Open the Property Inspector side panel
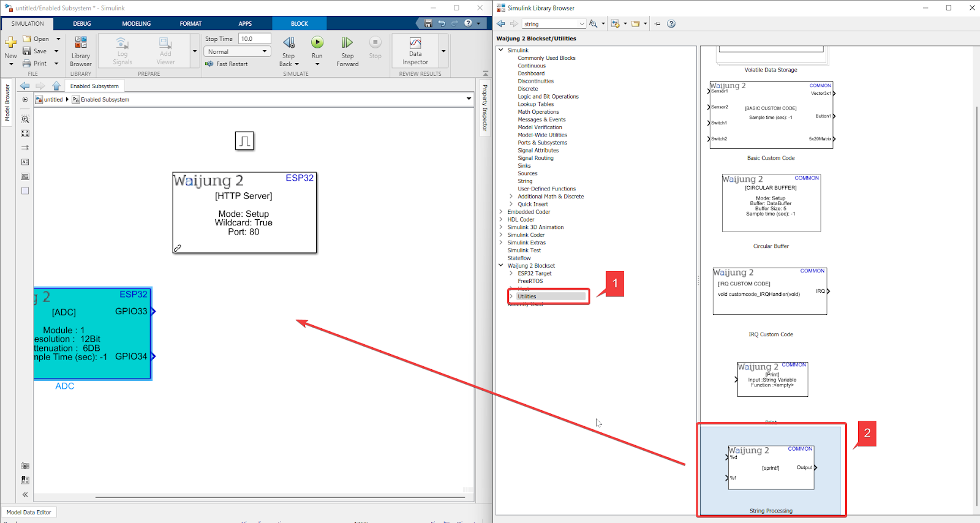This screenshot has width=980, height=523. coord(484,108)
